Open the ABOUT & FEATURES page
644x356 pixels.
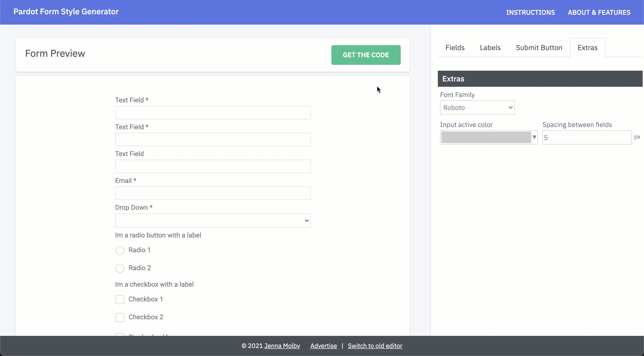[599, 12]
